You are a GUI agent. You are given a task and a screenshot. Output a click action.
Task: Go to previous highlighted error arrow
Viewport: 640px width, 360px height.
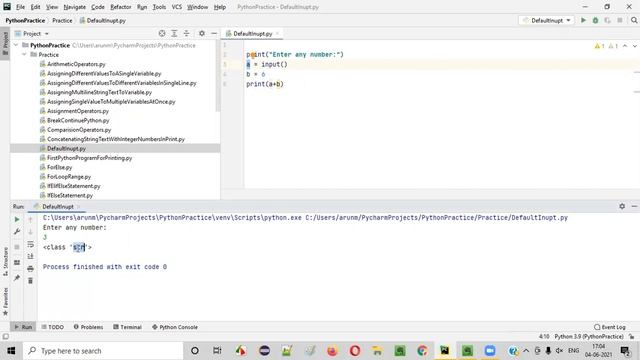coord(625,46)
